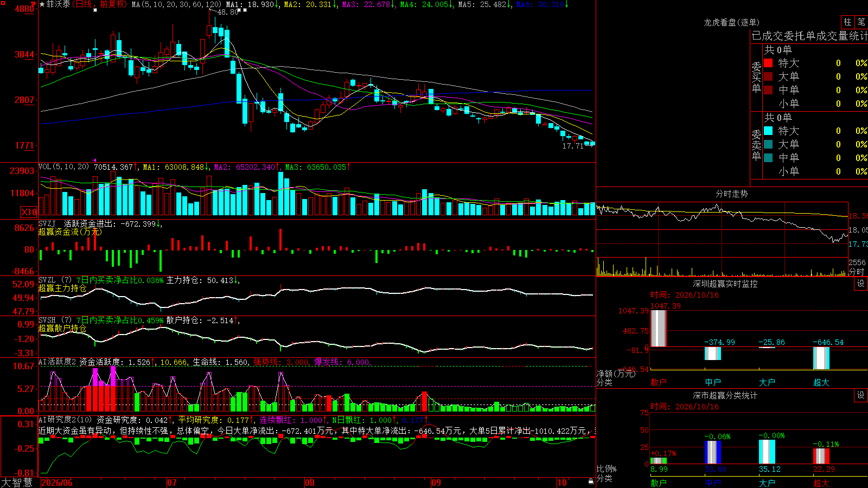Click the 超赢资金流(万元) yellow label
The width and height of the screenshot is (868, 488).
click(x=70, y=232)
